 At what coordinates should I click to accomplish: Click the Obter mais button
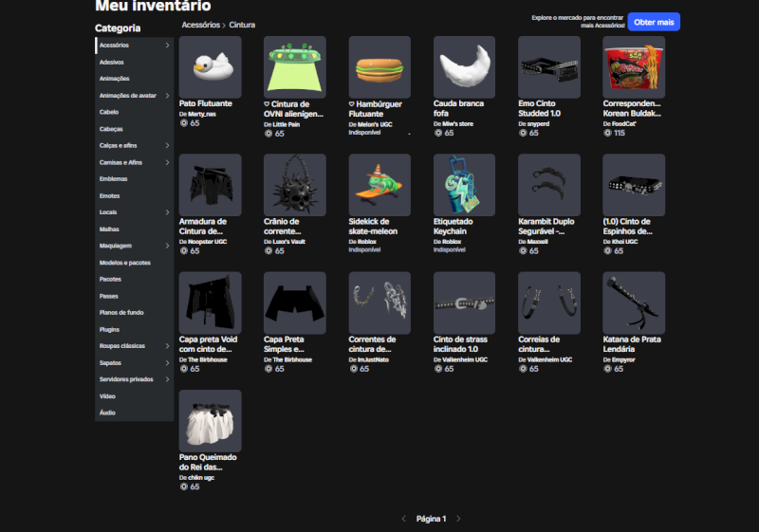point(654,22)
